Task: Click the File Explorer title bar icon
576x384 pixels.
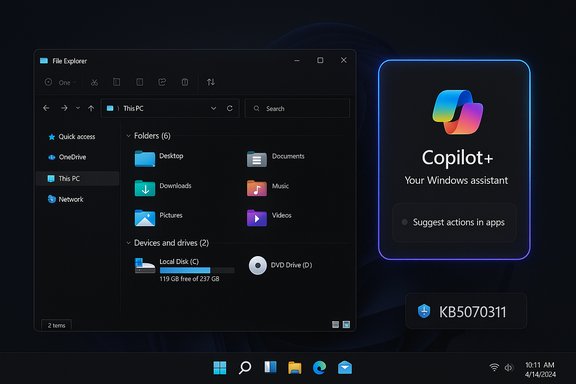Action: pos(44,61)
